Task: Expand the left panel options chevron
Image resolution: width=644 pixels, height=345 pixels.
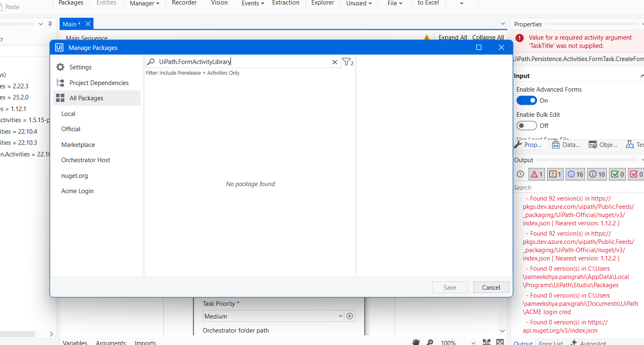Action: 41,24
